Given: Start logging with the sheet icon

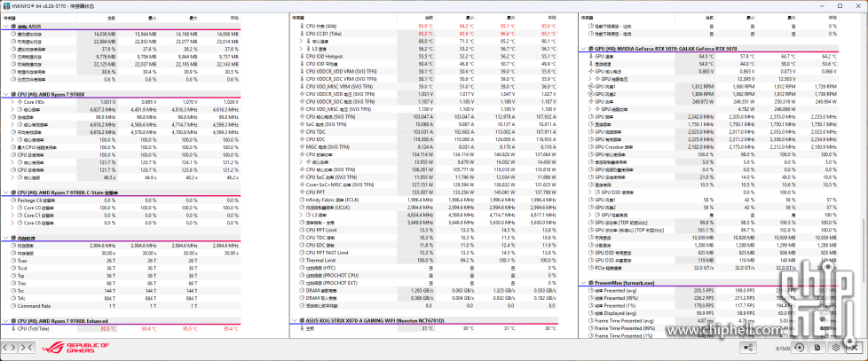Looking at the screenshot, I should 817,348.
